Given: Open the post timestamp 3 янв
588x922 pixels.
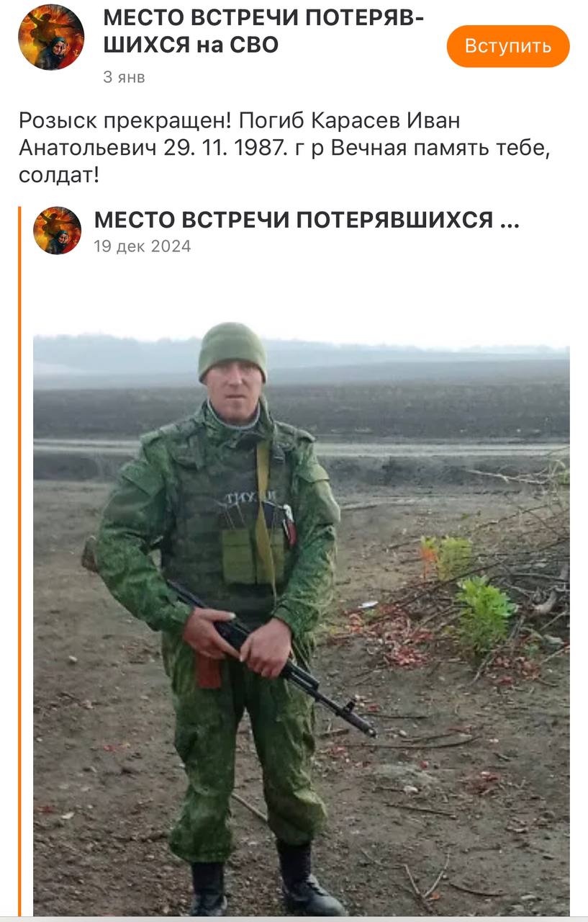Looking at the screenshot, I should coord(124,77).
